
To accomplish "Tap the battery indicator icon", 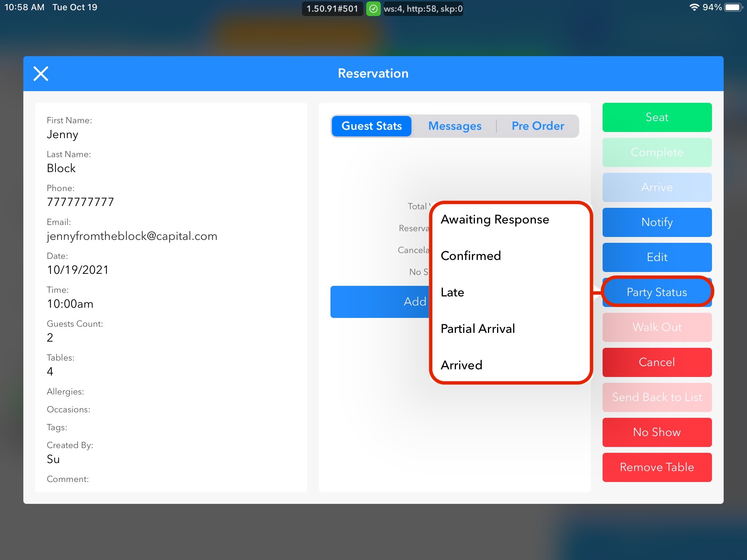I will [733, 7].
